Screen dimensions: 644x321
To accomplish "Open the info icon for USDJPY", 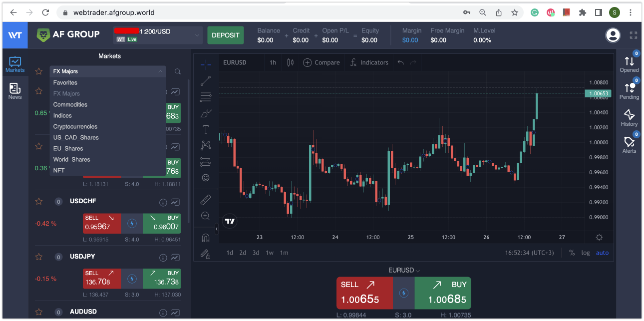I will pyautogui.click(x=163, y=258).
